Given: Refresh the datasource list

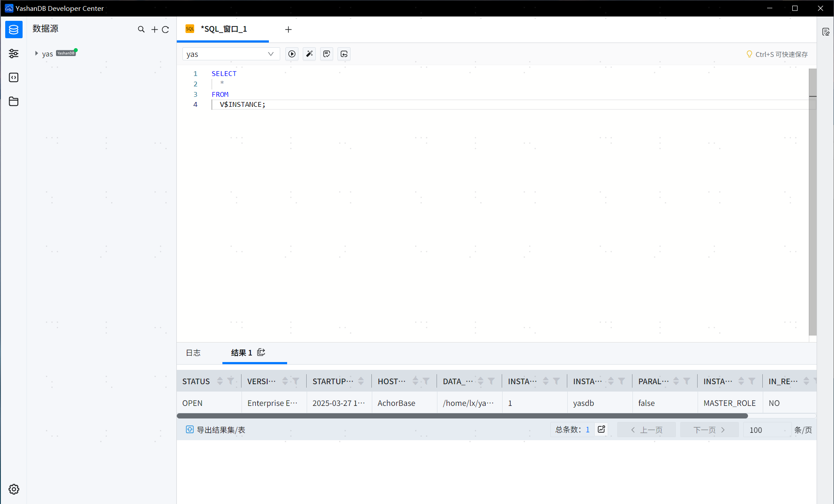Looking at the screenshot, I should 165,29.
